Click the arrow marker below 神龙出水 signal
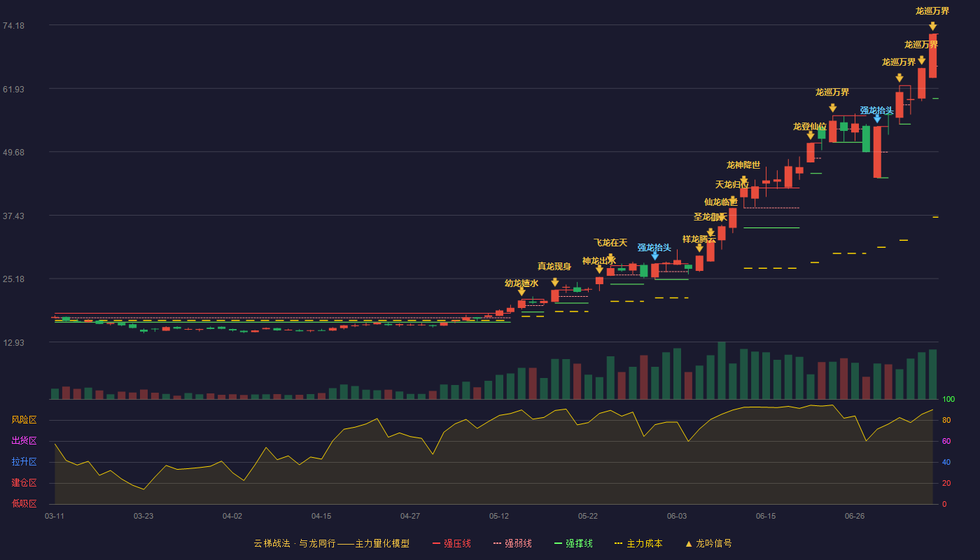Screen dimensions: 980x560 point(599,269)
